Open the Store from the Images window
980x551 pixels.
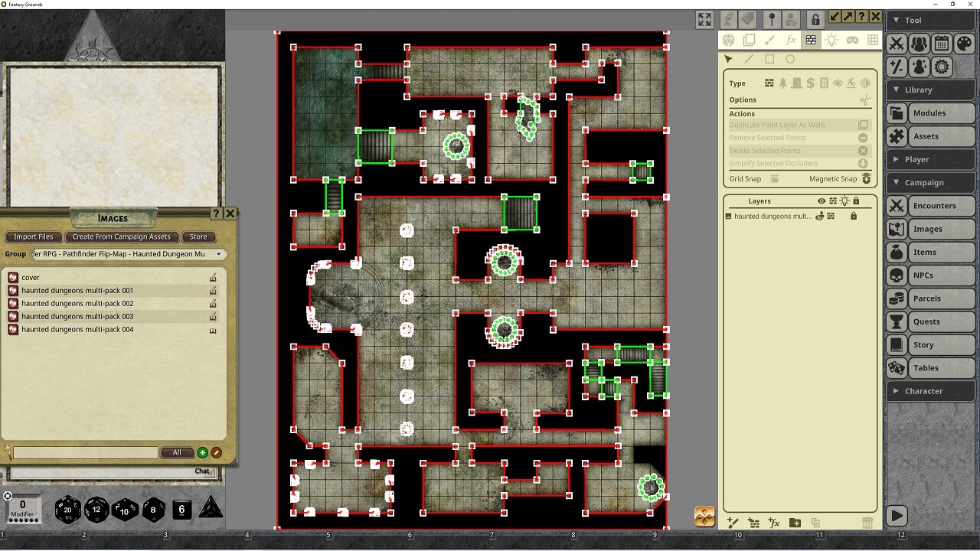198,236
